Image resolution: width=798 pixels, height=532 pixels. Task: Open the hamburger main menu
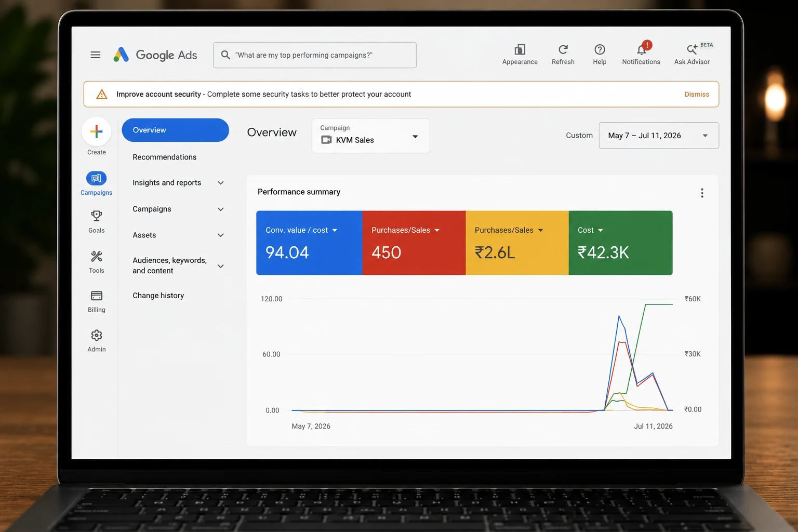96,55
